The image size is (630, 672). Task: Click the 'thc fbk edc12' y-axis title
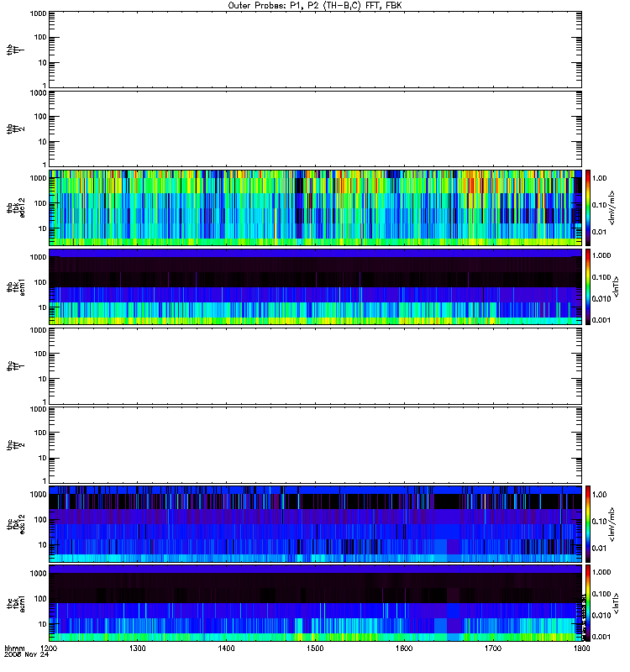(15, 523)
